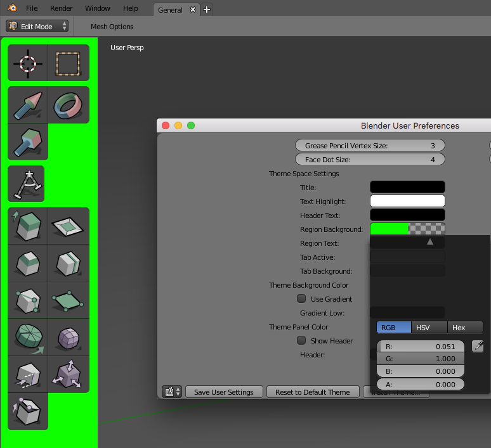The height and width of the screenshot is (448, 491).
Task: Click Save User Settings button
Action: pos(224,392)
